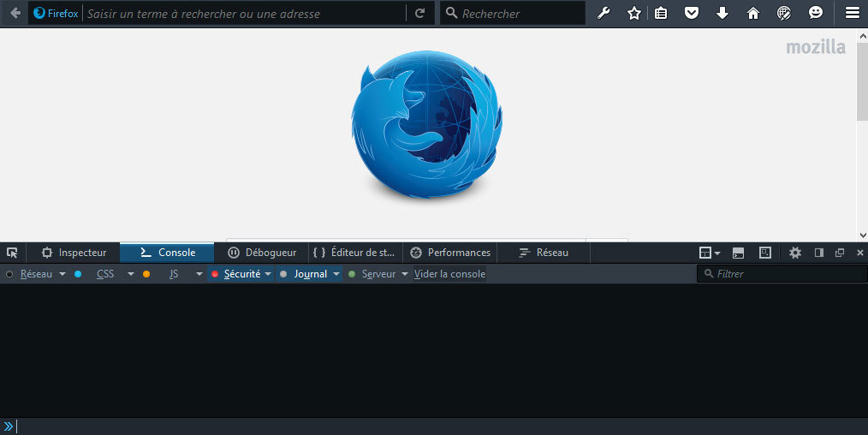Click the page scrollbar up arrow
The height and width of the screenshot is (435, 868).
863,35
